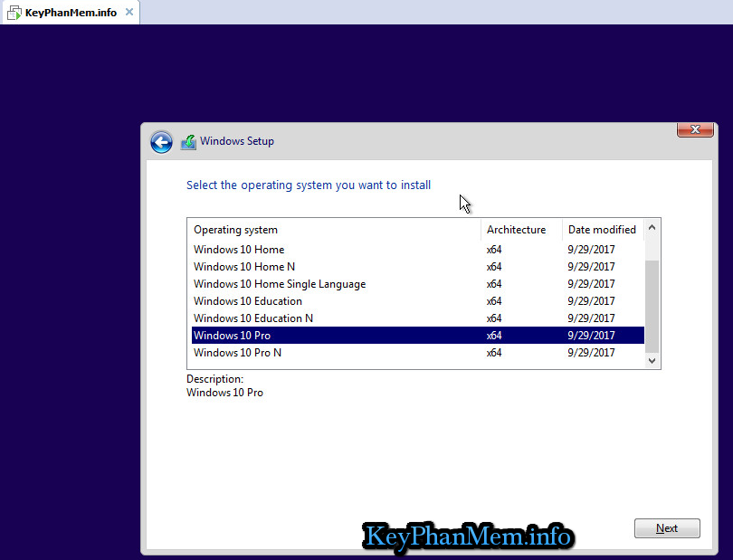The height and width of the screenshot is (560, 733).
Task: Click the date in the Windows 10 Pro N row
Action: coord(591,353)
